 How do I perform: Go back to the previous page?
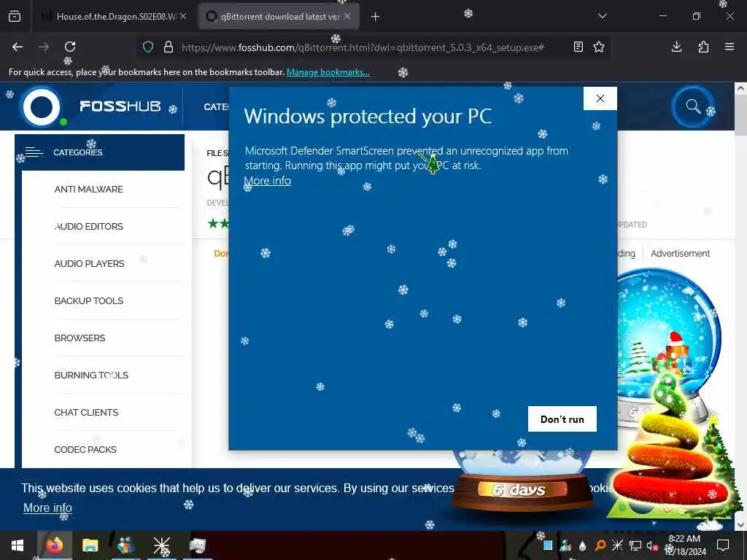(x=18, y=47)
